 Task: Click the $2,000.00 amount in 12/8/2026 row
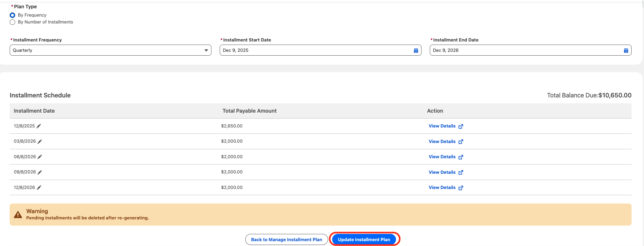coord(232,188)
